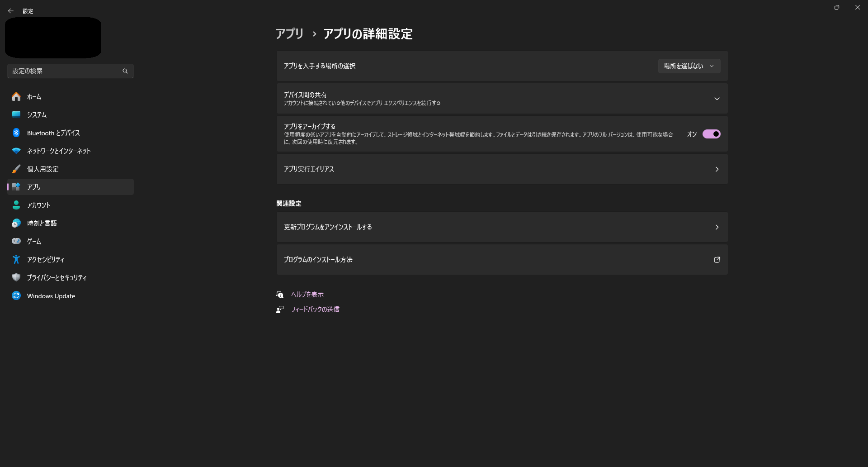Click アプリ breadcrumb link
The width and height of the screenshot is (868, 467).
[290, 34]
